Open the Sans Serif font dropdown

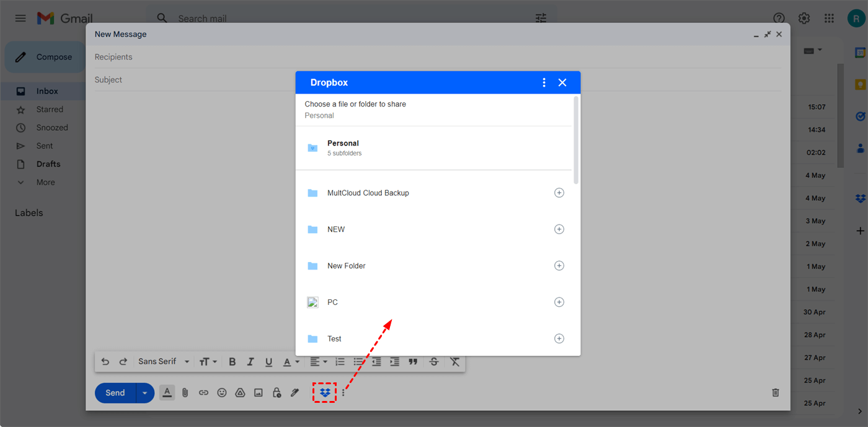[163, 362]
